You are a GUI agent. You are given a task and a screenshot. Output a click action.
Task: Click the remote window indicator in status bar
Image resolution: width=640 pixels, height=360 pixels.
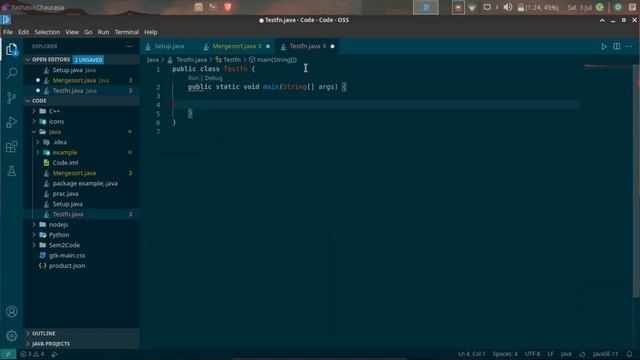click(8, 354)
